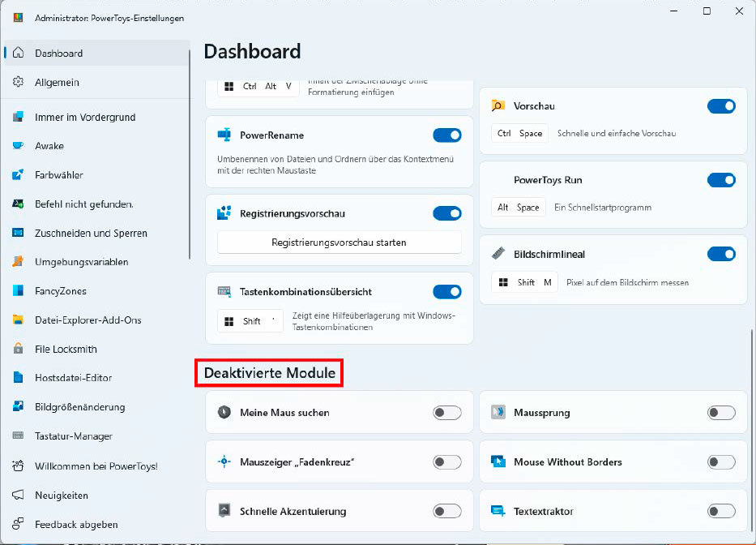Click the Maussprung module icon

498,412
